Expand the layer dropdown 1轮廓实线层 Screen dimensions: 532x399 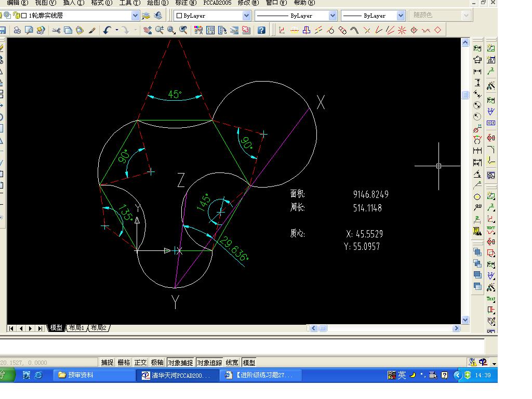(135, 16)
